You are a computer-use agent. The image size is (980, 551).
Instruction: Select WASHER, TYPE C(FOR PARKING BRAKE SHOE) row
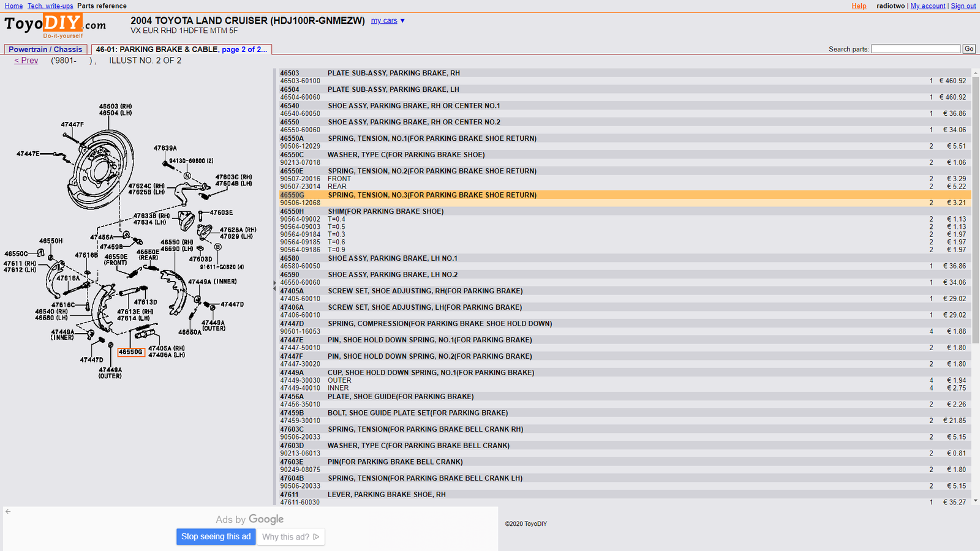click(624, 155)
